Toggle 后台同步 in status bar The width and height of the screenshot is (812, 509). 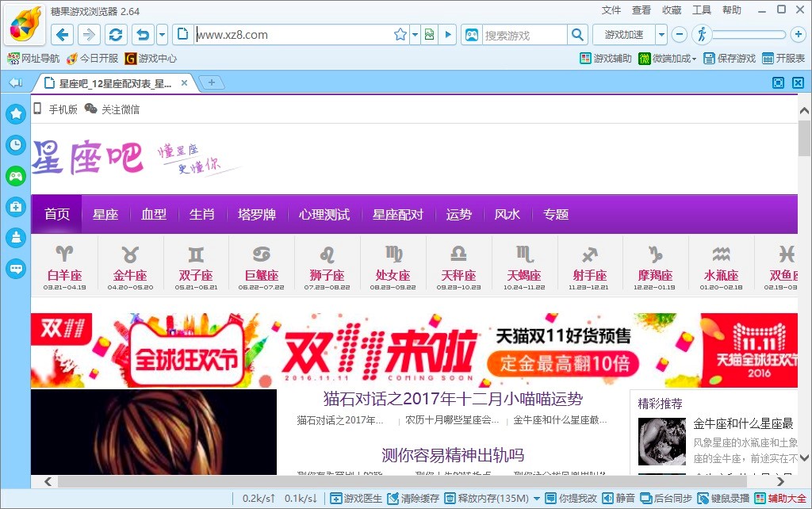[x=666, y=498]
